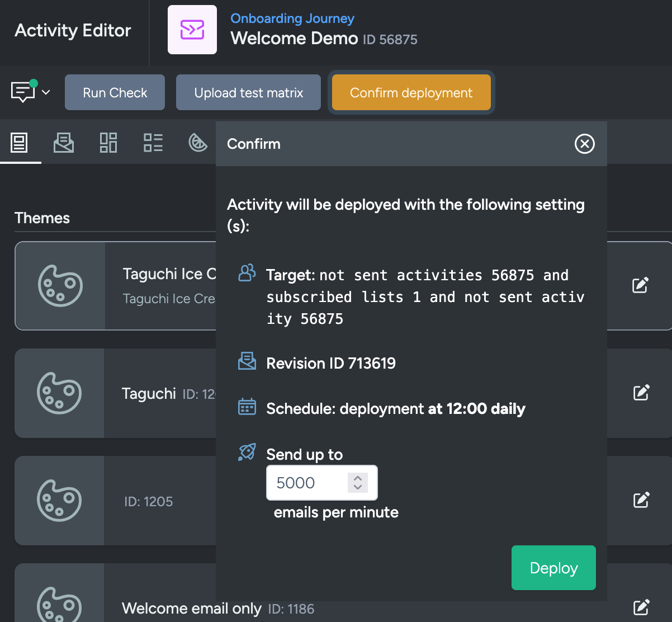The width and height of the screenshot is (672, 622).
Task: Click the Revision envelope icon
Action: [x=247, y=361]
